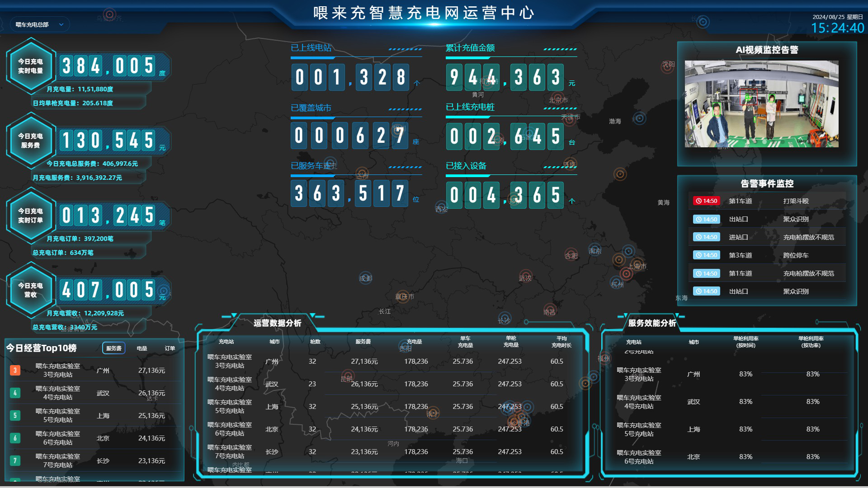Click 月充电量: 11,51,880度 label
This screenshot has height=488, width=868.
click(x=80, y=89)
